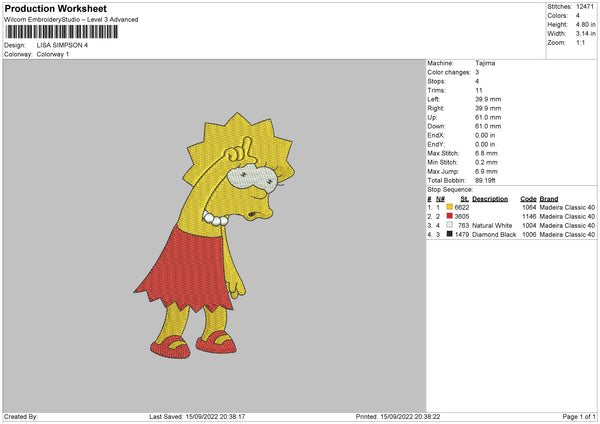Click the 'Natural White' description

[492, 225]
